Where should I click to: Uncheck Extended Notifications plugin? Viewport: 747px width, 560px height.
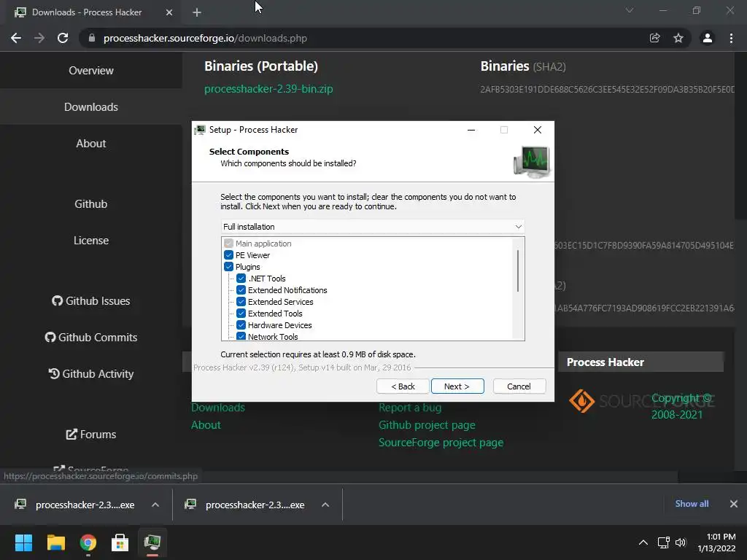point(241,290)
